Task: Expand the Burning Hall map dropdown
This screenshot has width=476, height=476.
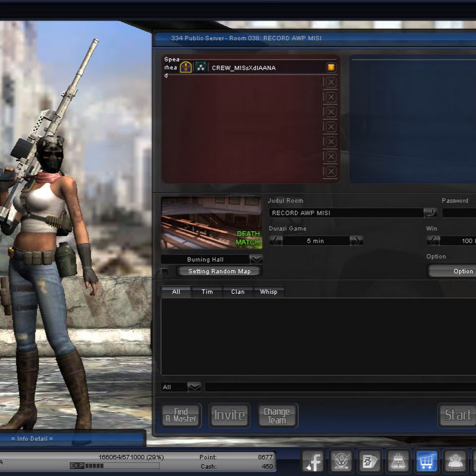Action: click(256, 259)
